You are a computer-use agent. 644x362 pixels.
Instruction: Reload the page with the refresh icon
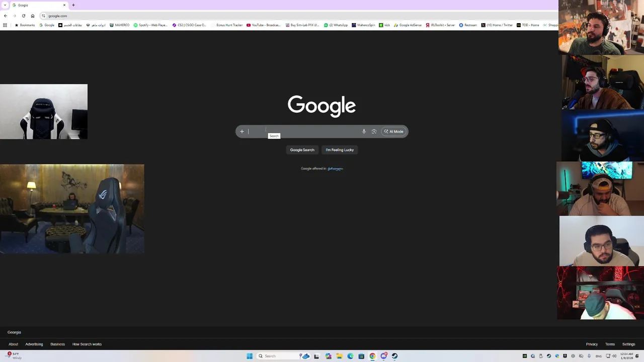[23, 16]
